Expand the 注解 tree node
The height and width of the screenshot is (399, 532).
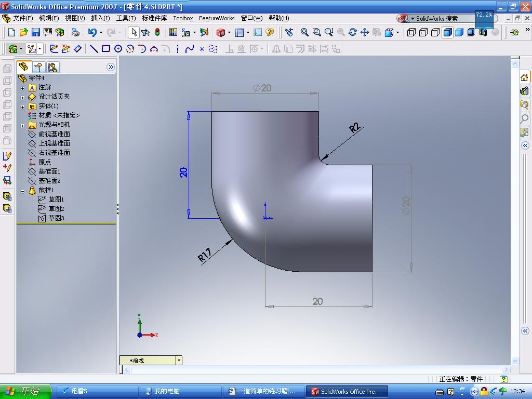point(22,88)
